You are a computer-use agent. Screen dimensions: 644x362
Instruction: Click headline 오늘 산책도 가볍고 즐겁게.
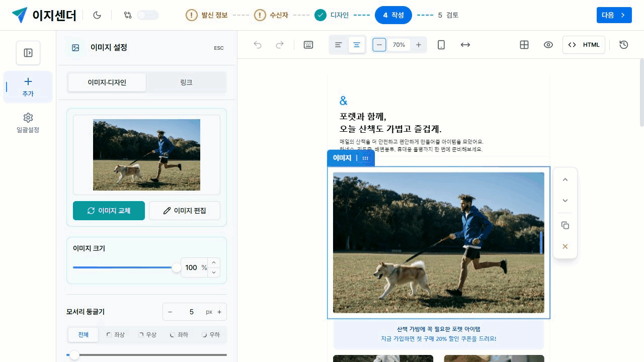[390, 129]
